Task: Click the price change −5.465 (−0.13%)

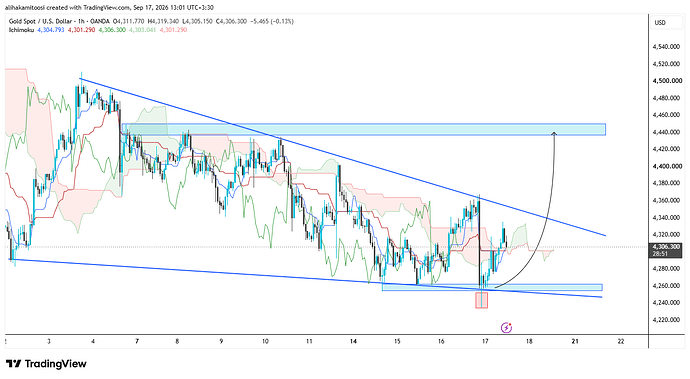Action: point(272,21)
